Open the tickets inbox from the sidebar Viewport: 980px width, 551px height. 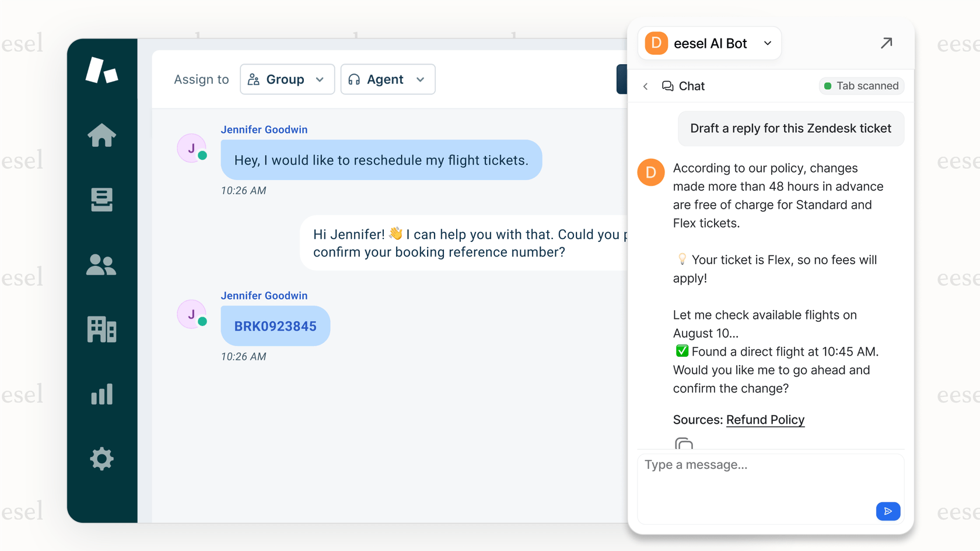tap(102, 200)
